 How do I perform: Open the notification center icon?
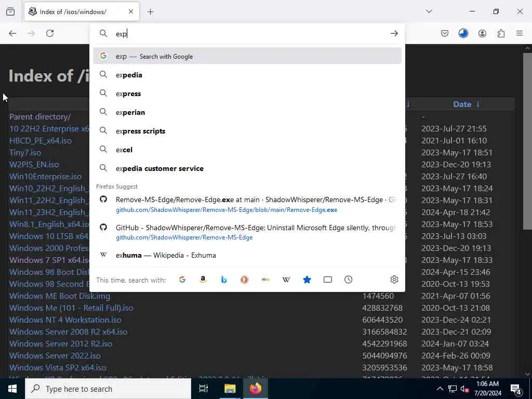point(516,389)
